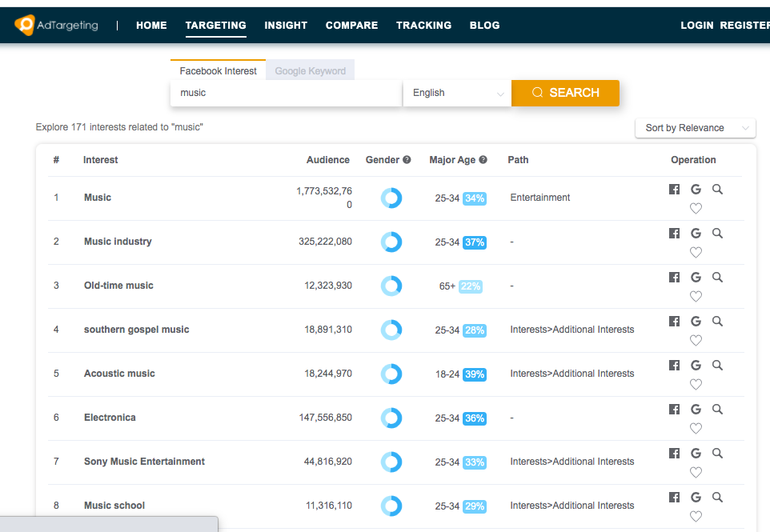
Task: Open Google icon for Music industry row
Action: (696, 233)
